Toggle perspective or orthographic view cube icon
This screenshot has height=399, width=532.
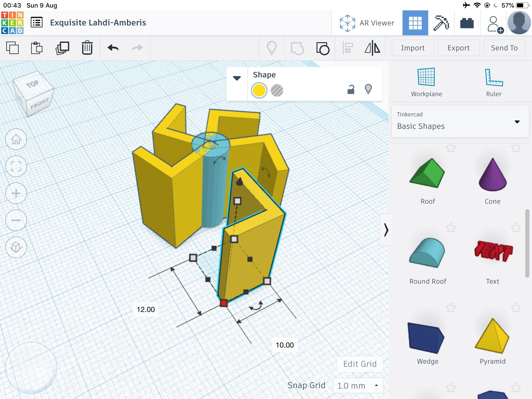click(16, 247)
